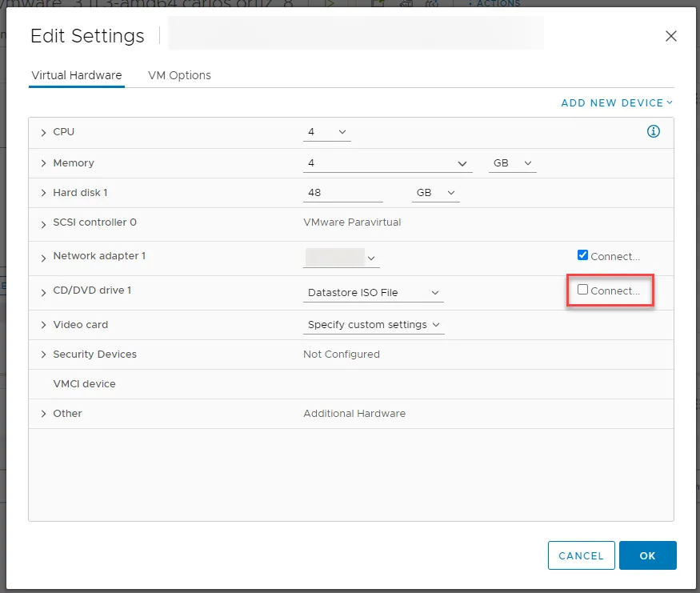Image resolution: width=700 pixels, height=593 pixels.
Task: Focus the Hard disk 1 size field
Action: click(343, 193)
